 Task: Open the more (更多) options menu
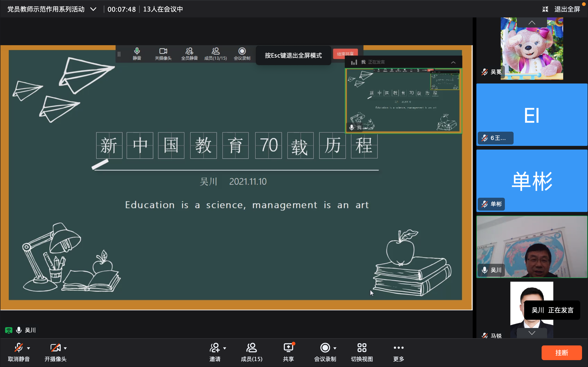[399, 348]
